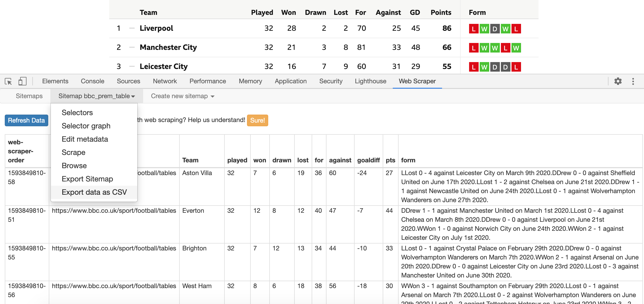
Task: Click the Lighthouse panel icon
Action: [x=370, y=81]
